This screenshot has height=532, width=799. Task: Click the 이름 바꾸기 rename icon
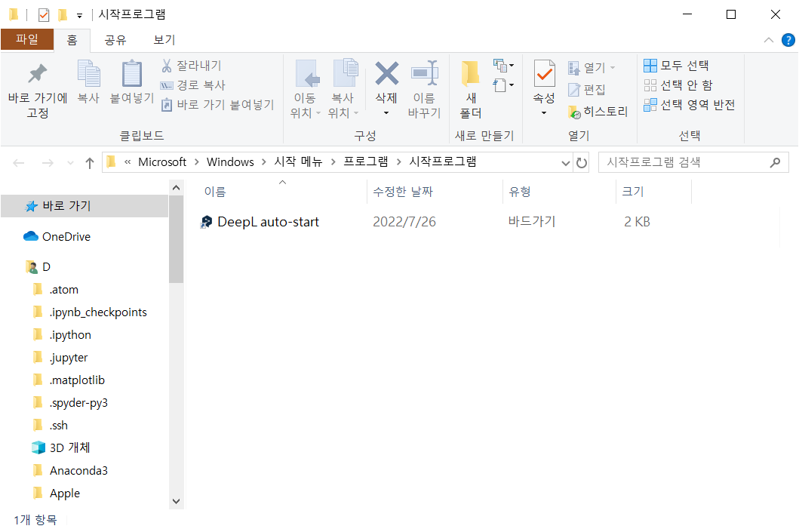(x=424, y=74)
